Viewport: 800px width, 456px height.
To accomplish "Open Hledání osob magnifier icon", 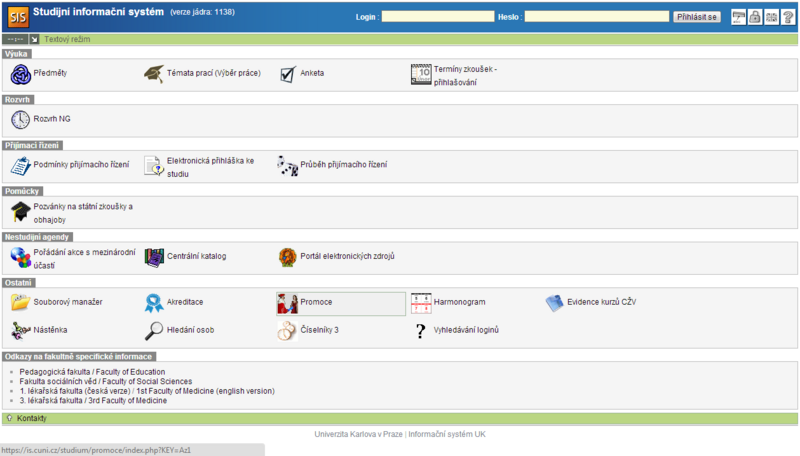I will [x=154, y=330].
